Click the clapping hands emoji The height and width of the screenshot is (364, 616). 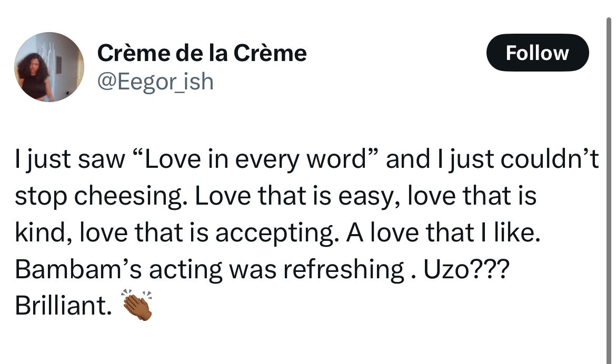point(137,305)
